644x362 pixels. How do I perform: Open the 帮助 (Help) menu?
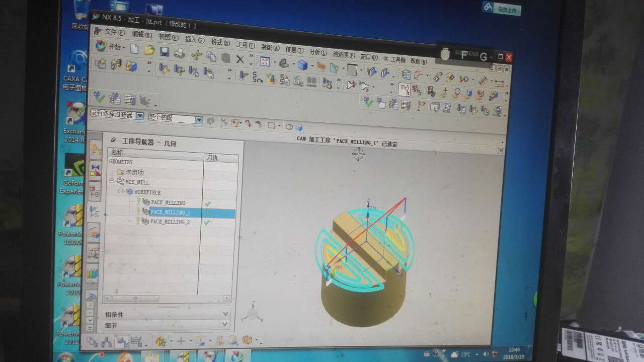click(418, 61)
